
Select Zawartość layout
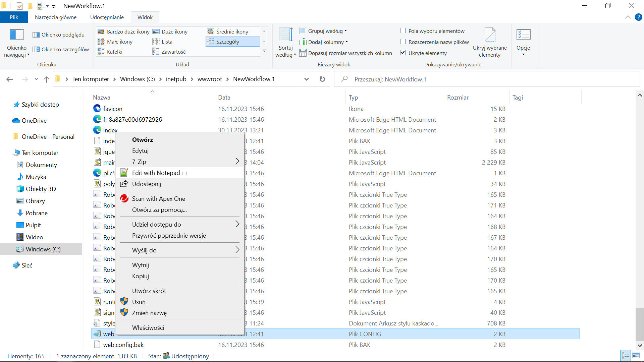pos(169,52)
